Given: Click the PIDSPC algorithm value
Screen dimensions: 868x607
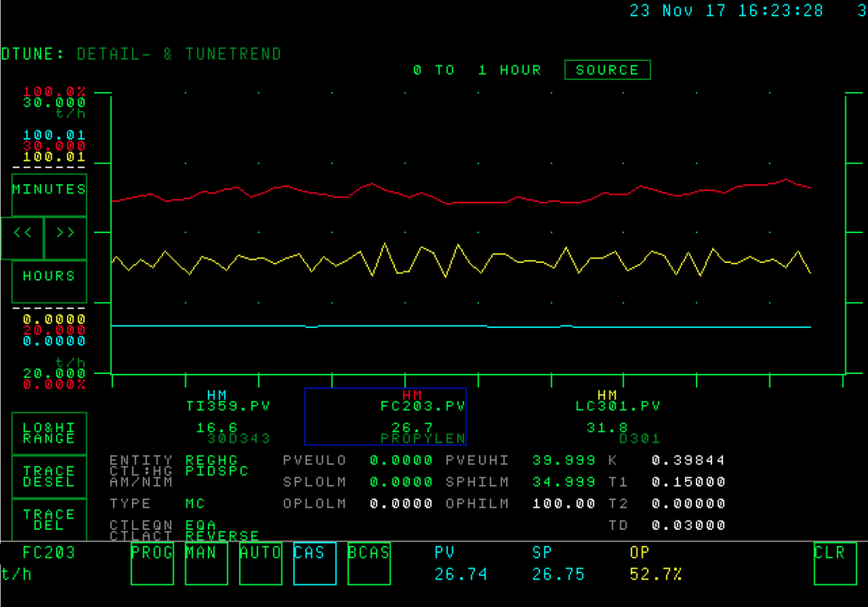Looking at the screenshot, I should tap(217, 471).
